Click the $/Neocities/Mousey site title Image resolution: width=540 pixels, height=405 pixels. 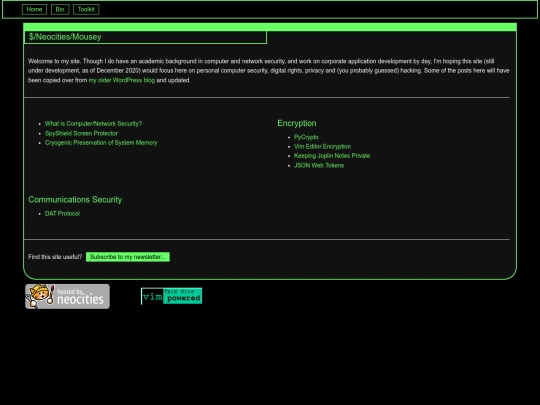click(x=65, y=37)
